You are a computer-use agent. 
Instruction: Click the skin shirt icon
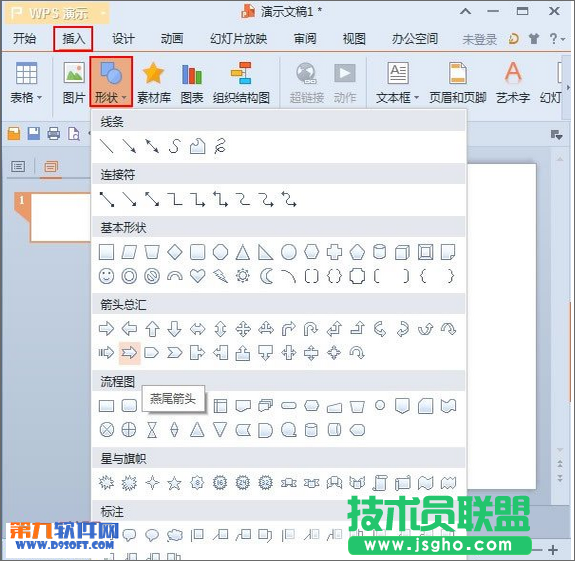(534, 38)
